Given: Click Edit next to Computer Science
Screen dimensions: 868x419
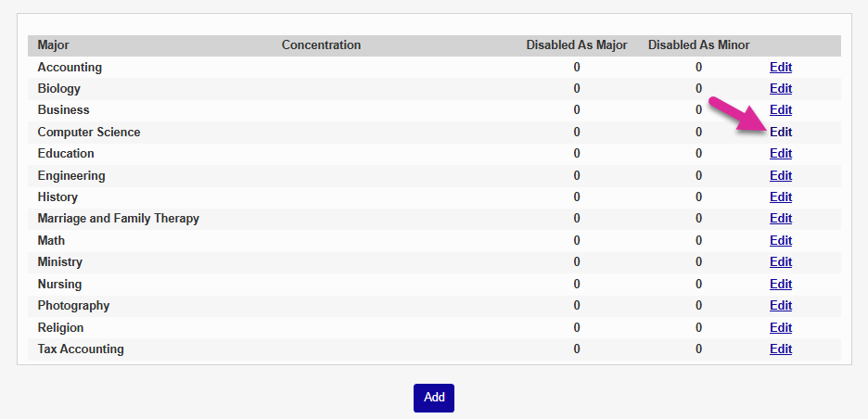Looking at the screenshot, I should click(781, 132).
